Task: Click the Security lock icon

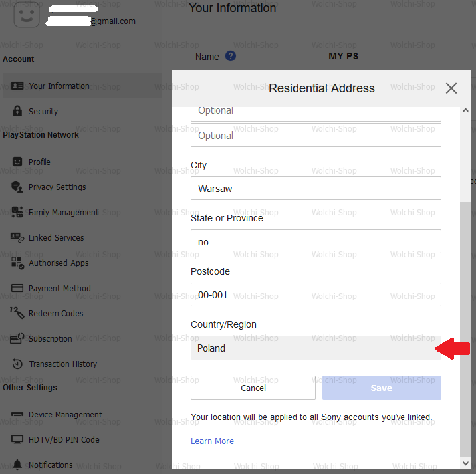Action: click(x=17, y=112)
